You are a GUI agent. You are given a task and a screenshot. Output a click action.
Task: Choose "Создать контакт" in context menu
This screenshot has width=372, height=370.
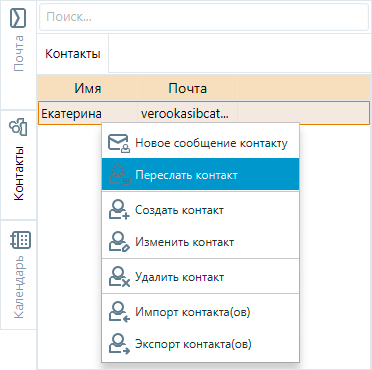(200, 210)
